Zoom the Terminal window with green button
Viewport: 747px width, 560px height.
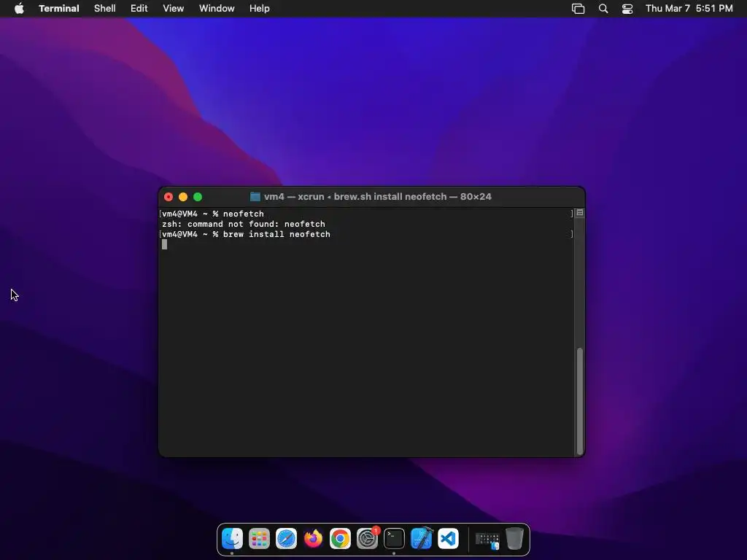[x=198, y=197]
